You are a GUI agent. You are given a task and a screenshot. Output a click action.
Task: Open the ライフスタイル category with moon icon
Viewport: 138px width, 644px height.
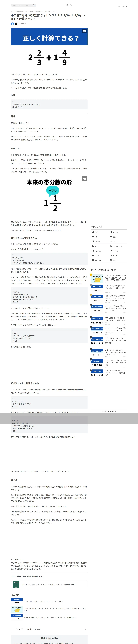(118, 246)
